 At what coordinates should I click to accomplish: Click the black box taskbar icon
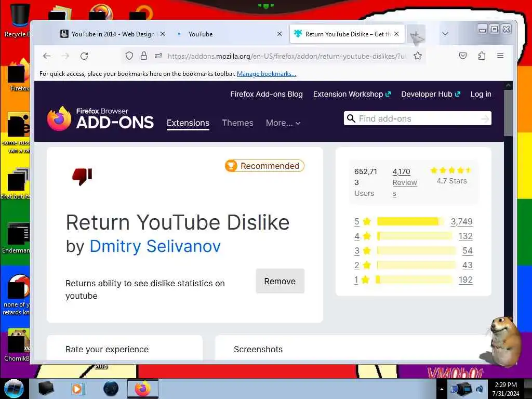(46, 389)
